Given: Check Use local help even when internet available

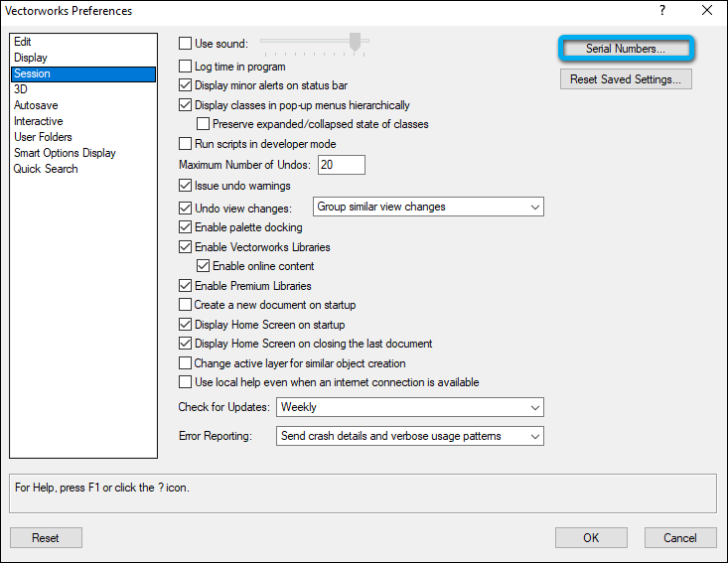Looking at the screenshot, I should tap(186, 382).
